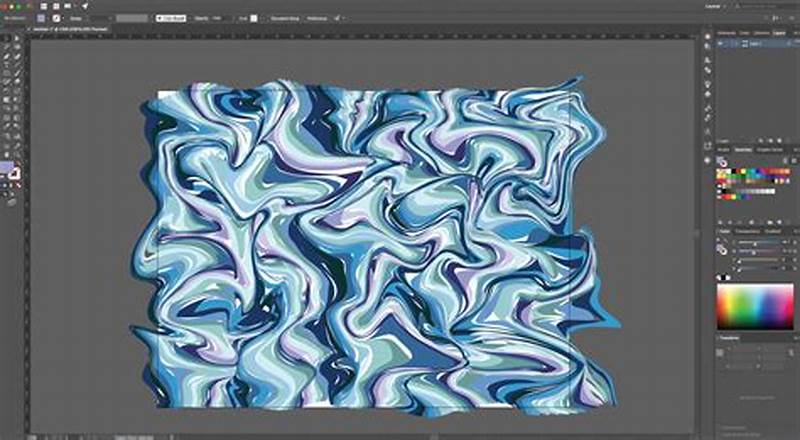Select the Paintbrush tool
Screen dimensions: 800x440
17,74
